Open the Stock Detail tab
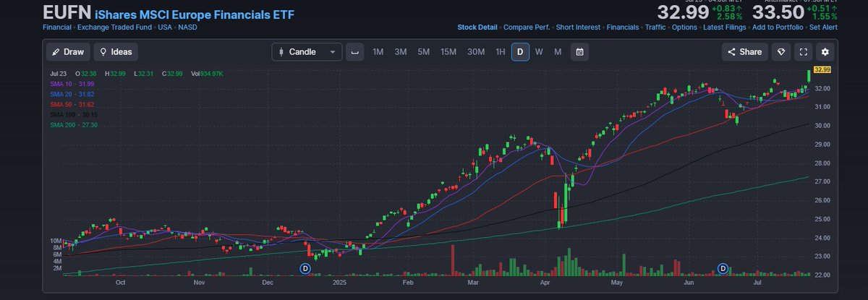 (477, 27)
